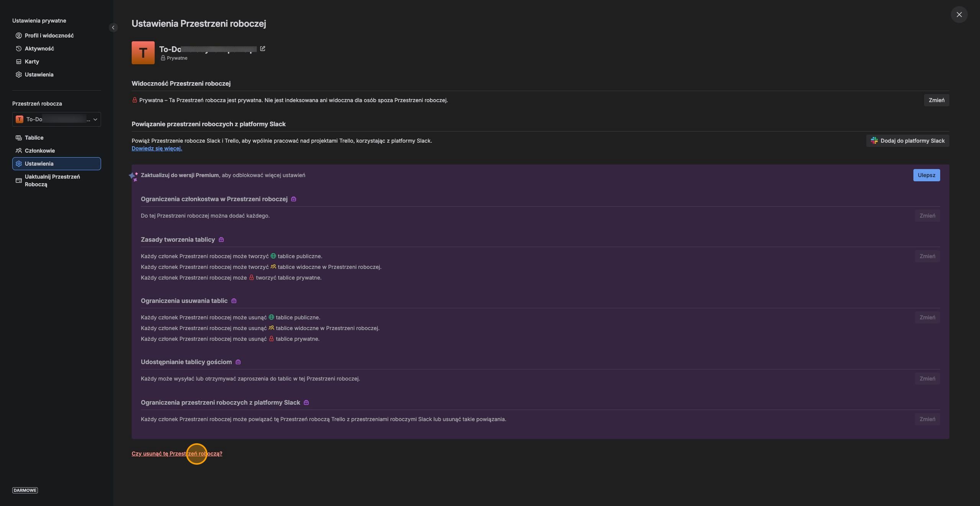Click the orange T workspace avatar
980x506 pixels.
(x=143, y=53)
